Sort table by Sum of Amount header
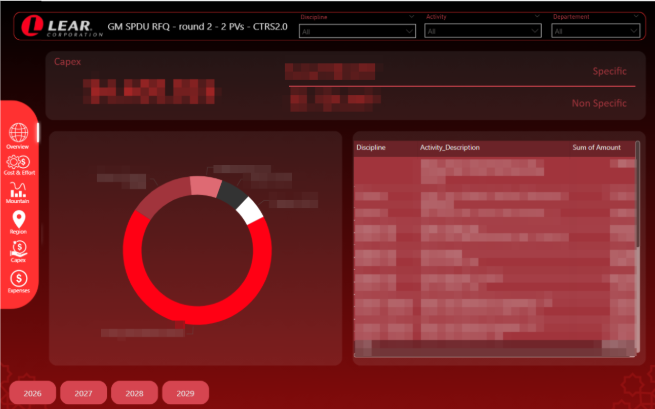The height and width of the screenshot is (409, 655). [x=597, y=147]
